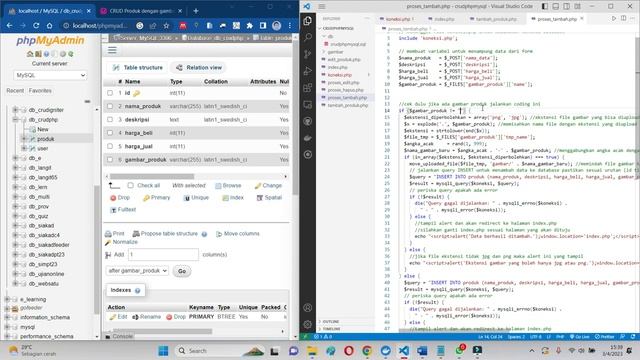Open VS Code Run and Debug icon

308,71
